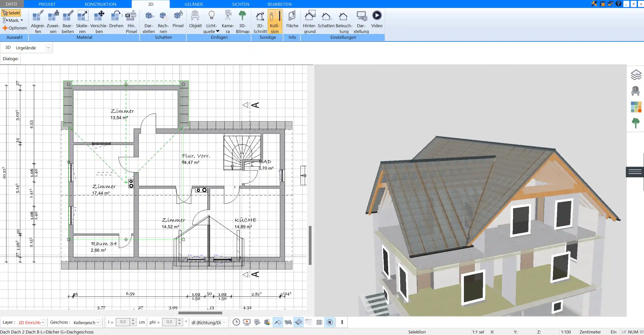Choose the Skalieren material scale tool

[82, 22]
